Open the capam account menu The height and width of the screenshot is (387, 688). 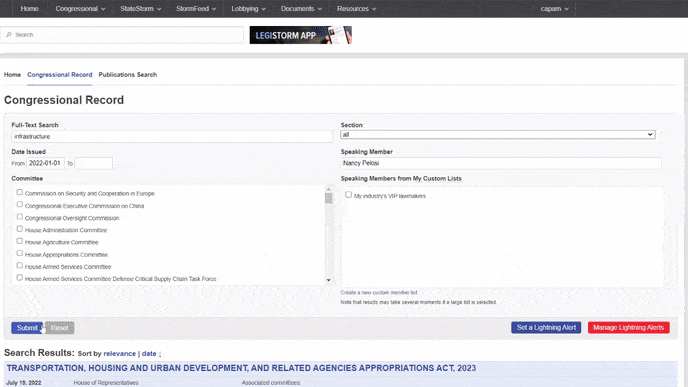pos(555,8)
